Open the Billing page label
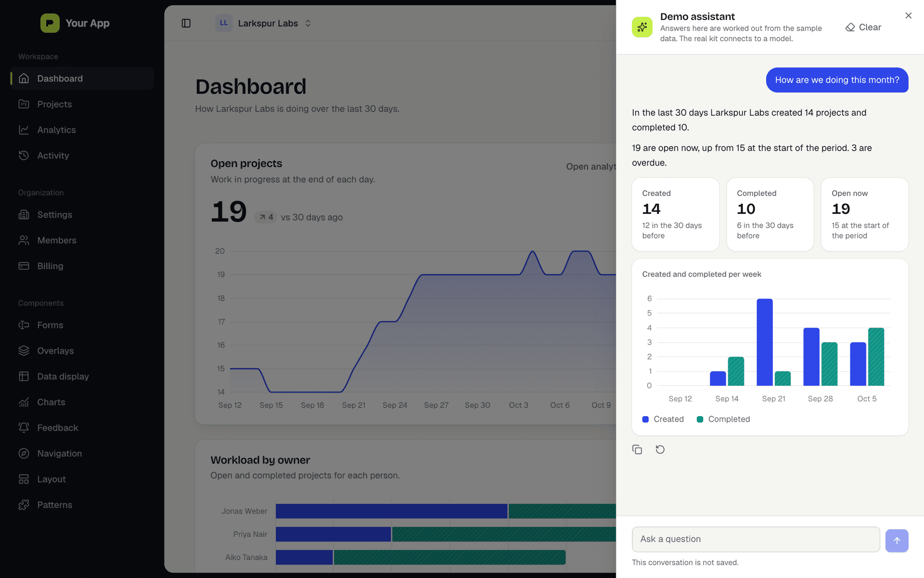Screen dimensions: 924x578 point(50,266)
